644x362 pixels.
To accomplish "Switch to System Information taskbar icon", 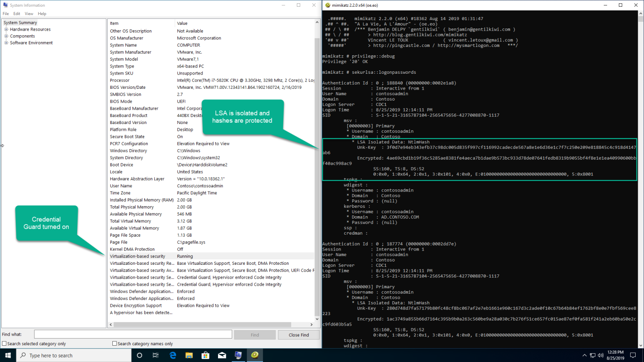I will click(x=238, y=355).
